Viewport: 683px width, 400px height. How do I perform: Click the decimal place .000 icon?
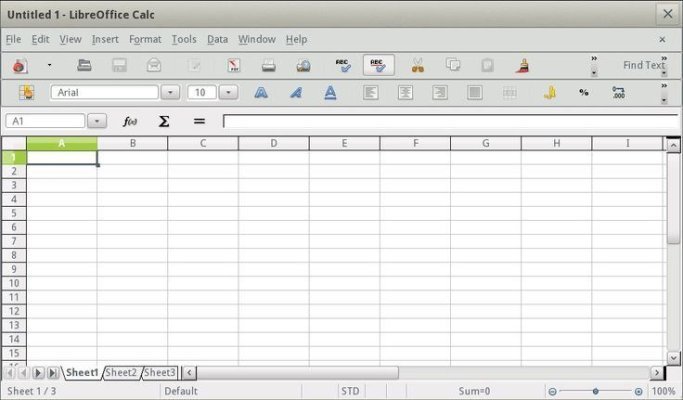tap(619, 92)
